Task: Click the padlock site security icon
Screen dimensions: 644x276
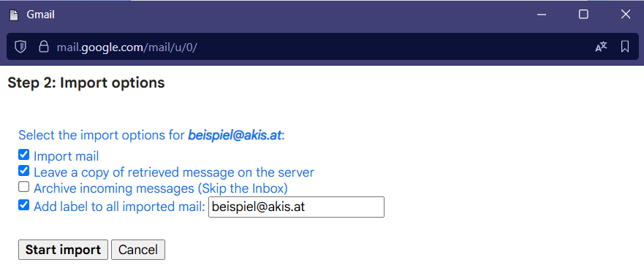Action: [43, 46]
